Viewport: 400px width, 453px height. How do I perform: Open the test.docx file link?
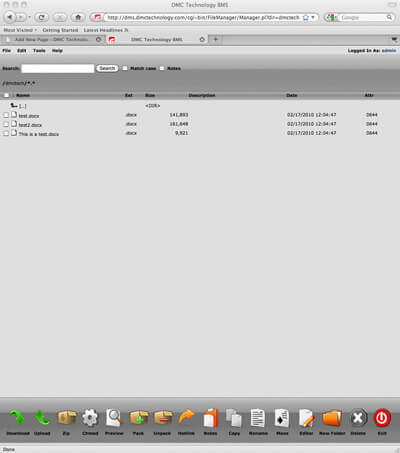(29, 116)
